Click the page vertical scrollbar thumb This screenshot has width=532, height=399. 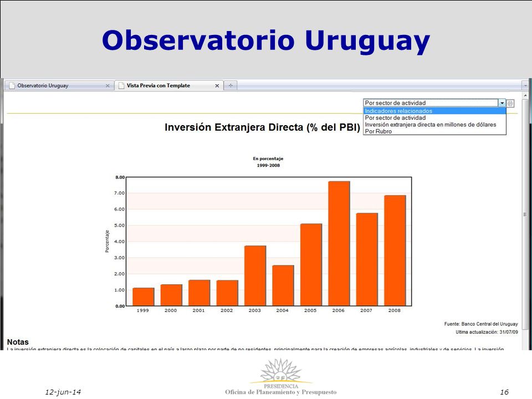[525, 214]
